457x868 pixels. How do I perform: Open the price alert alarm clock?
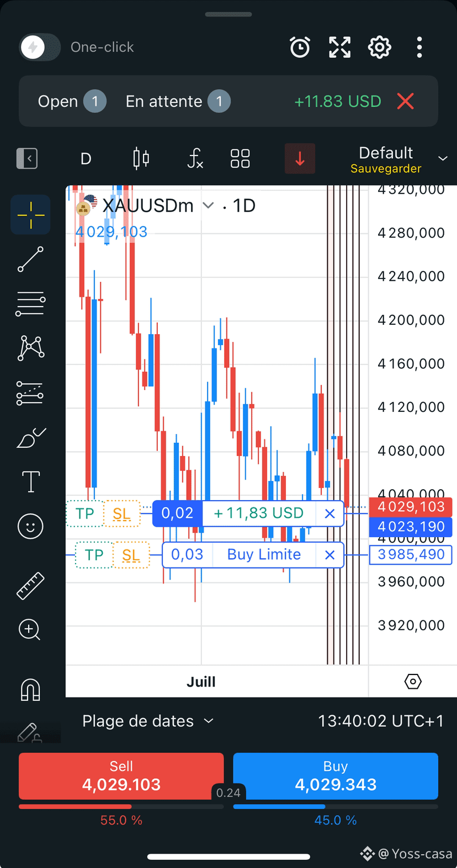coord(300,47)
